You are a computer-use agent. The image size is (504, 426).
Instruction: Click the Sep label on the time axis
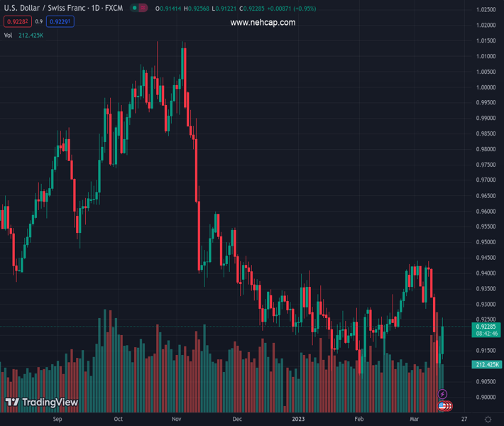click(x=57, y=419)
